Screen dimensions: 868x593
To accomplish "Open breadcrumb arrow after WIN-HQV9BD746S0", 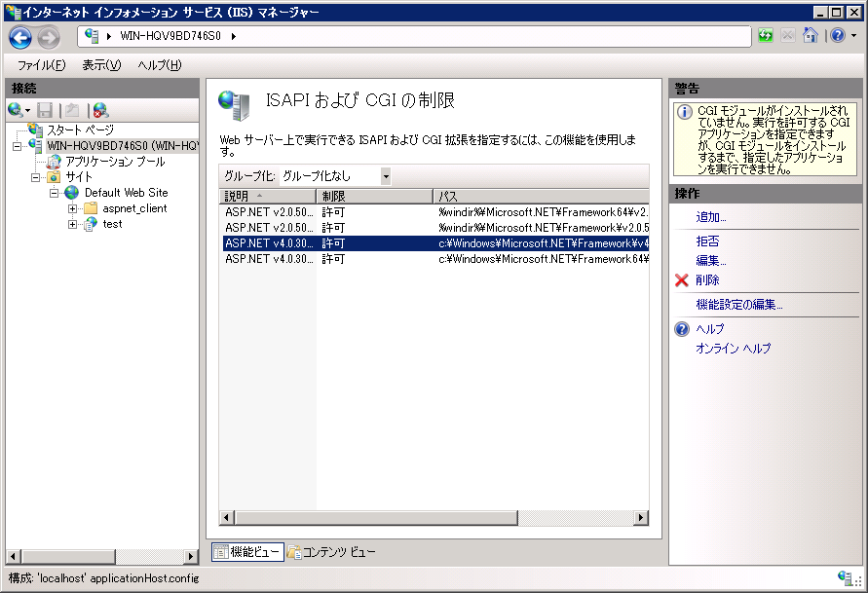I will (x=234, y=36).
